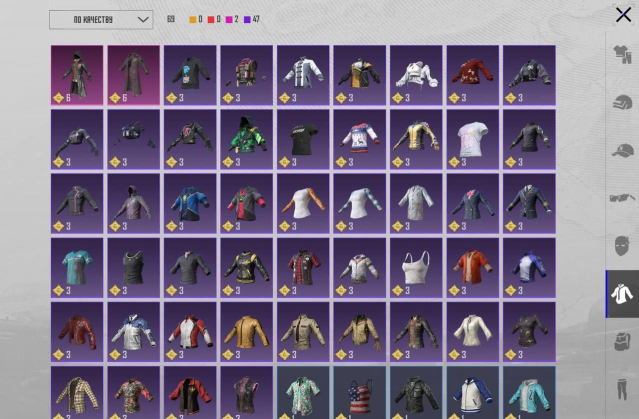The image size is (639, 419).
Task: Select the black tank top
Action: [x=134, y=268]
